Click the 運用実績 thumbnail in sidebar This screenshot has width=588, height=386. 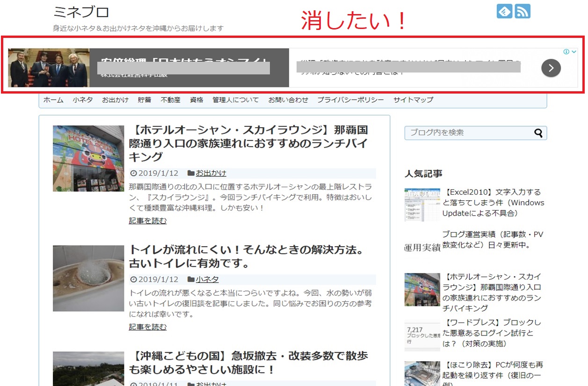click(x=422, y=248)
